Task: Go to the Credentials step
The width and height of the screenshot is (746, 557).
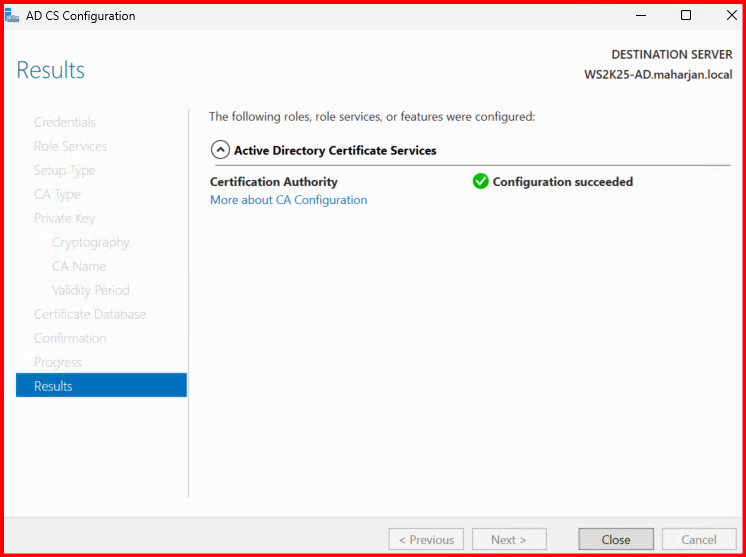Action: coord(65,122)
